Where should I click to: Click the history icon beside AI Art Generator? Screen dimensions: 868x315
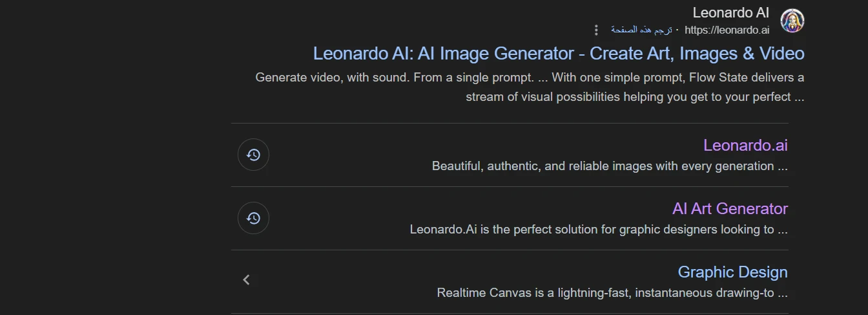(x=253, y=218)
